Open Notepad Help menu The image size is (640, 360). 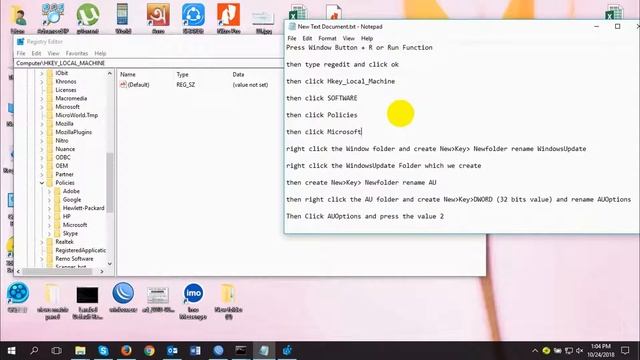point(367,38)
